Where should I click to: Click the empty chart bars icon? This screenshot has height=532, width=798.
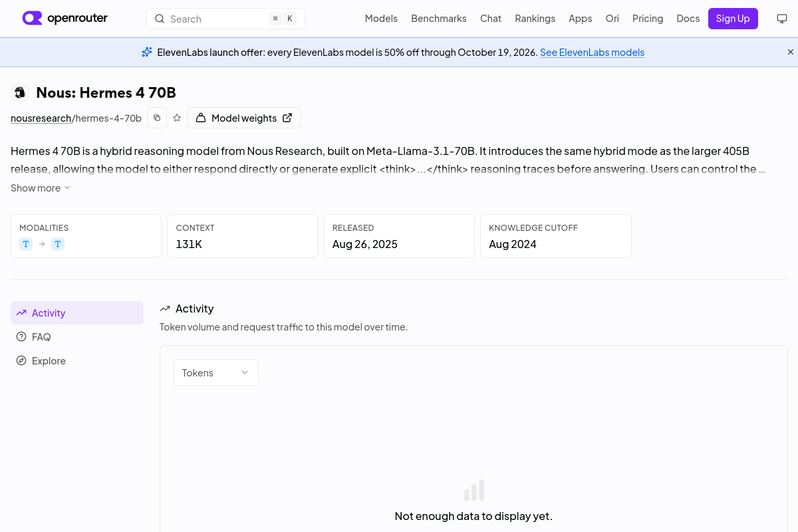click(474, 490)
